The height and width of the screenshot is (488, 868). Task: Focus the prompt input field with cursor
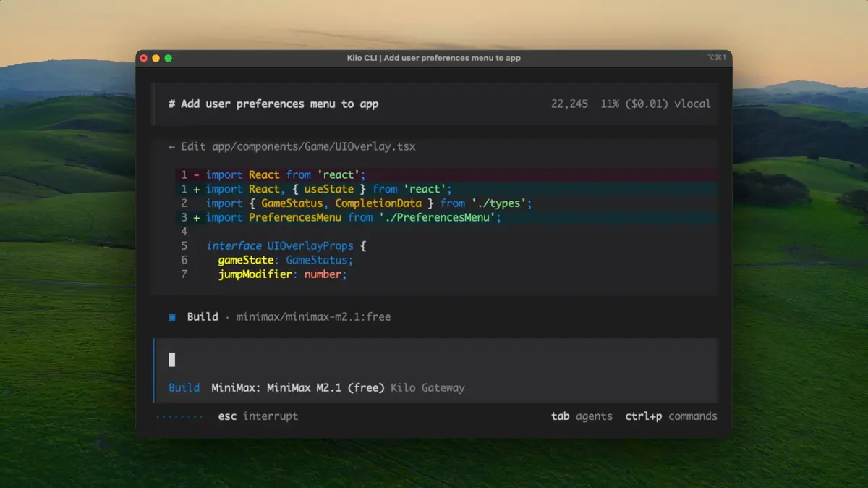pos(435,360)
